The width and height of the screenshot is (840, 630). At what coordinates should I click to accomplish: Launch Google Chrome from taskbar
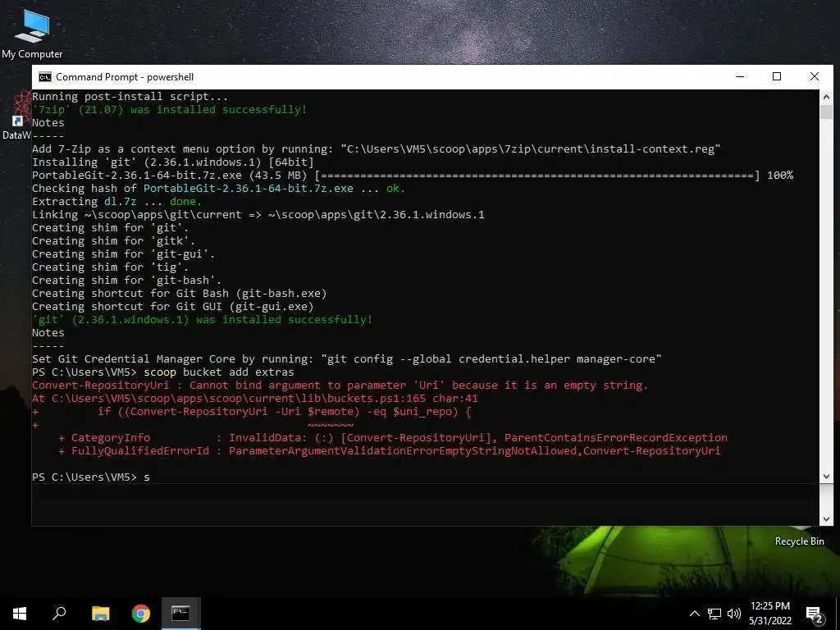pyautogui.click(x=141, y=614)
